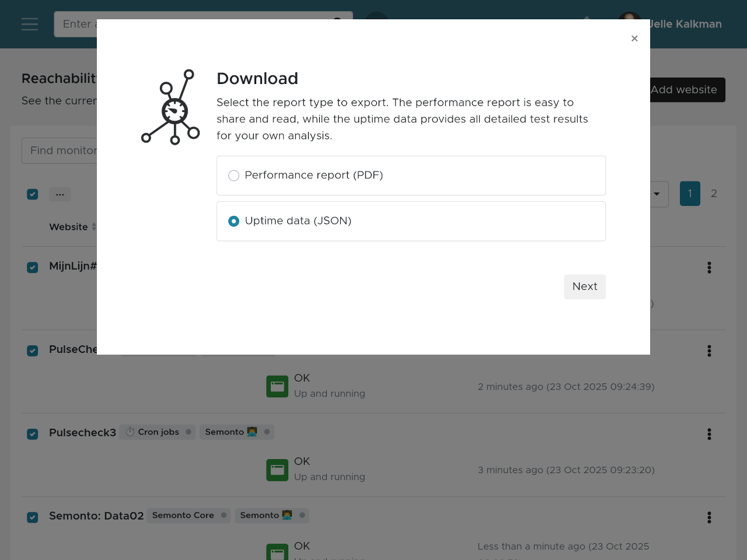Toggle the select-all monitors checkbox

[x=33, y=194]
